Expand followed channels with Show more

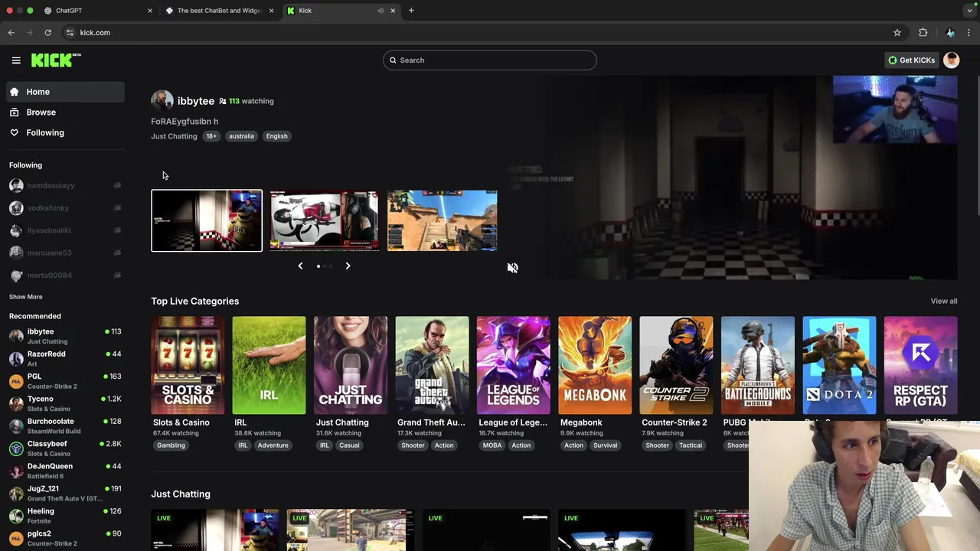click(26, 297)
